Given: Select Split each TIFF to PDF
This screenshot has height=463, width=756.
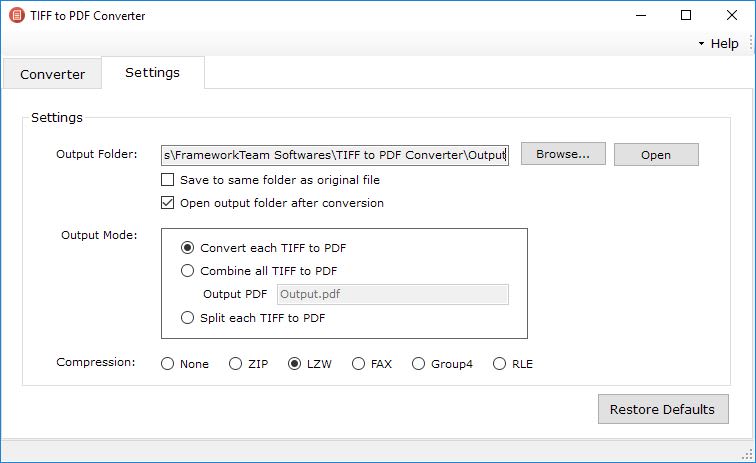Looking at the screenshot, I should pyautogui.click(x=187, y=318).
